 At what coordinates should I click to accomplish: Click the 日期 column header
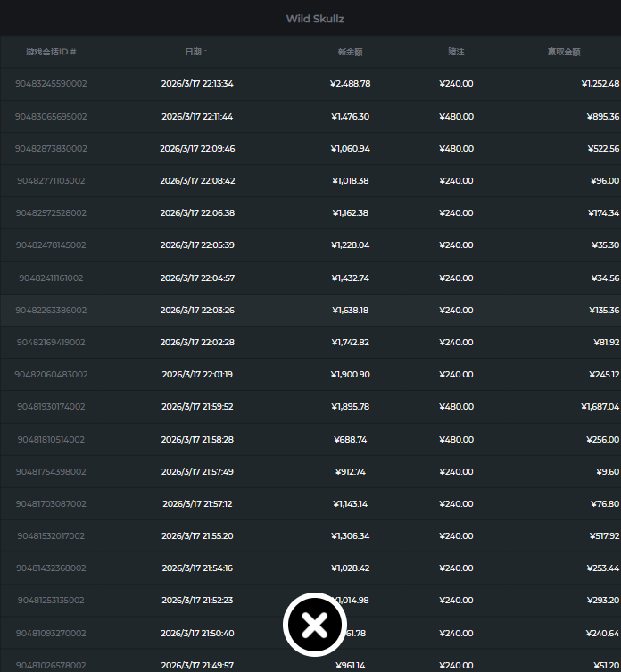click(196, 52)
